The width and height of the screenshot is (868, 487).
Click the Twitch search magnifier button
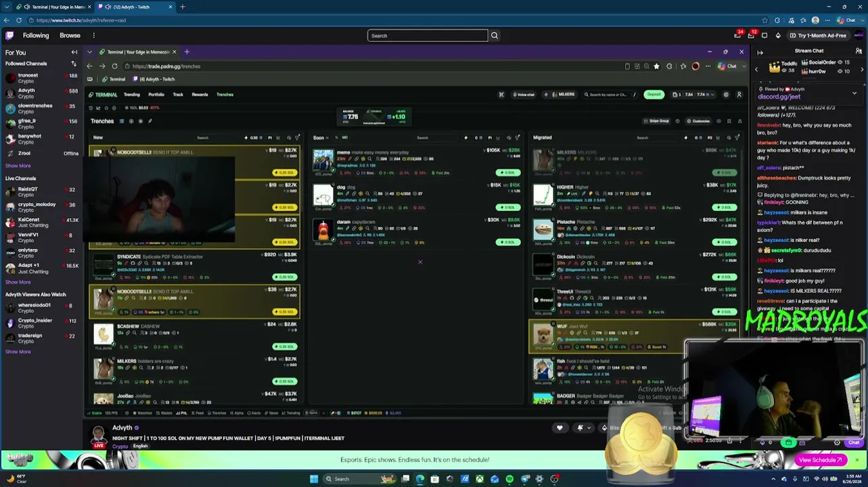click(x=495, y=36)
